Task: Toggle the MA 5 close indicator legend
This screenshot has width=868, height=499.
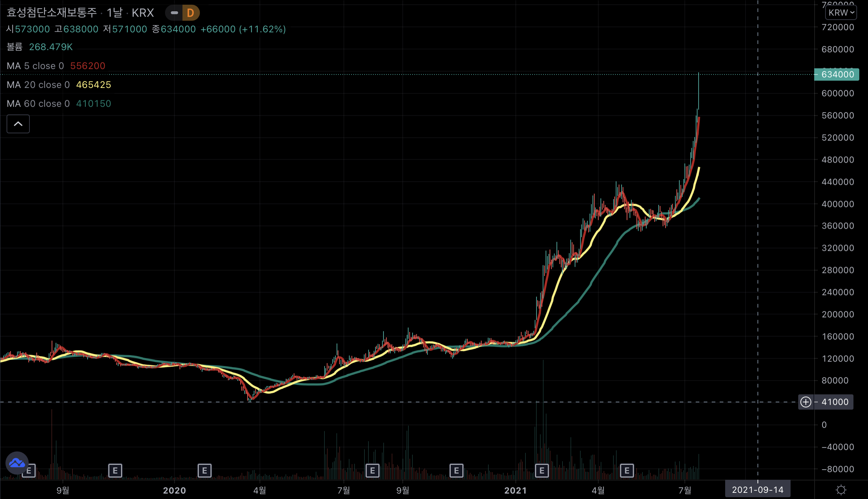Action: pos(35,66)
